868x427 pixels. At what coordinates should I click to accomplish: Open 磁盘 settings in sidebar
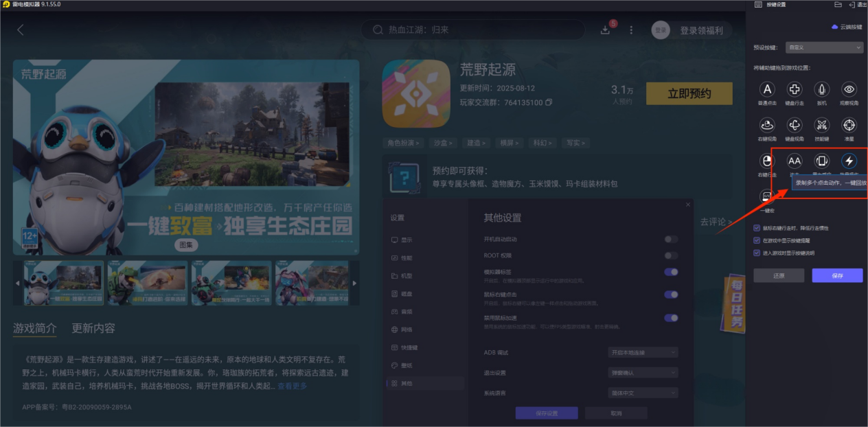402,294
